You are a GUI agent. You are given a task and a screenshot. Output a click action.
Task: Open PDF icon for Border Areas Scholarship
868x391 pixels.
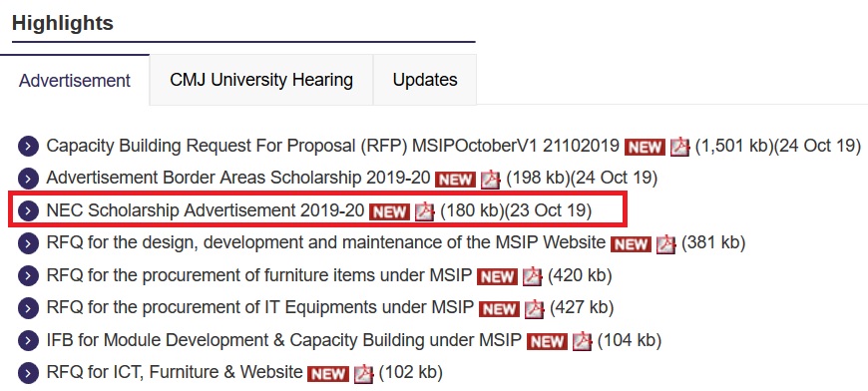click(x=490, y=180)
